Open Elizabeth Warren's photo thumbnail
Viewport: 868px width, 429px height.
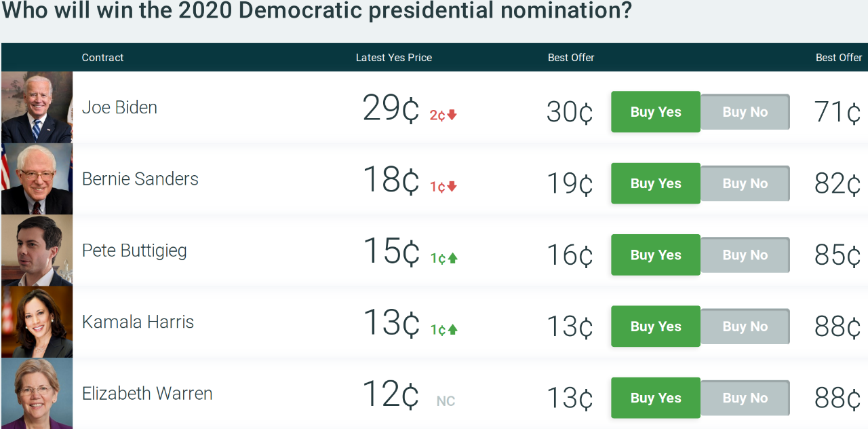[x=37, y=394]
